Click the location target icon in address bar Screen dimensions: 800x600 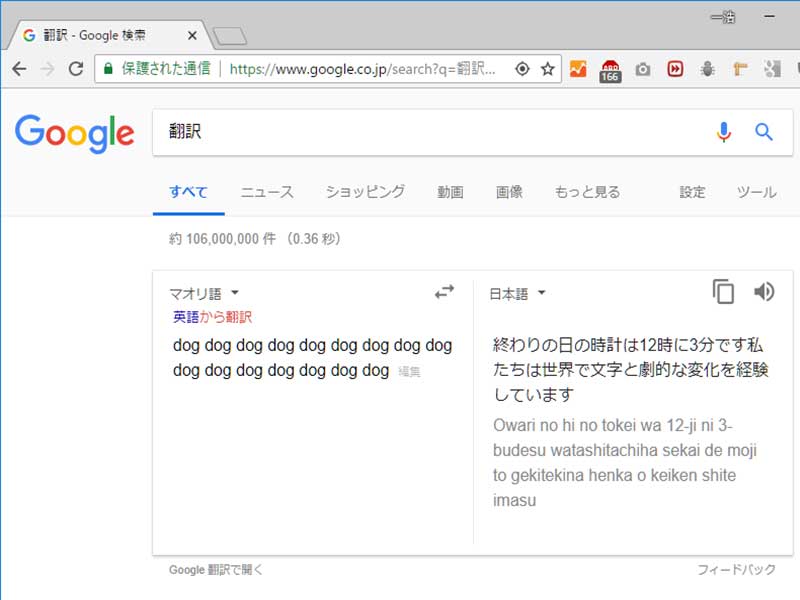[x=522, y=69]
